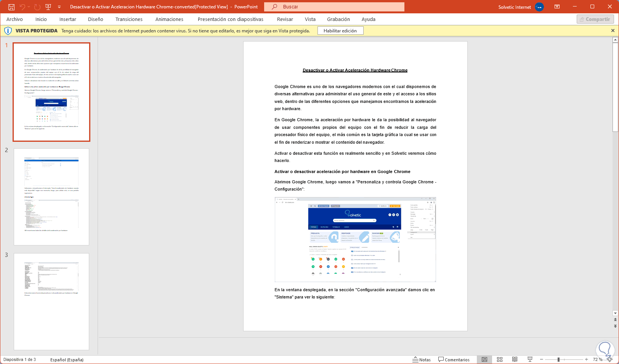Click the zoom out minus button
The image size is (619, 364).
pyautogui.click(x=541, y=359)
